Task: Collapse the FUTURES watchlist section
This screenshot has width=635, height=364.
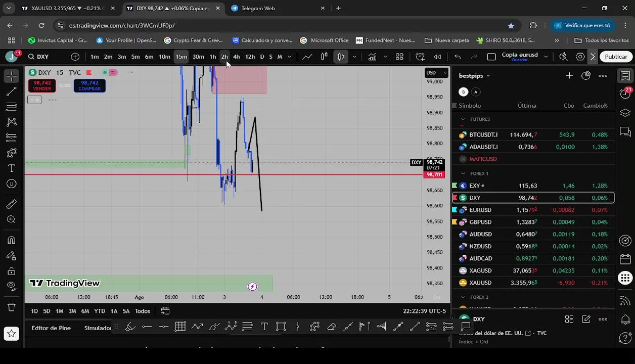Action: 463,119
